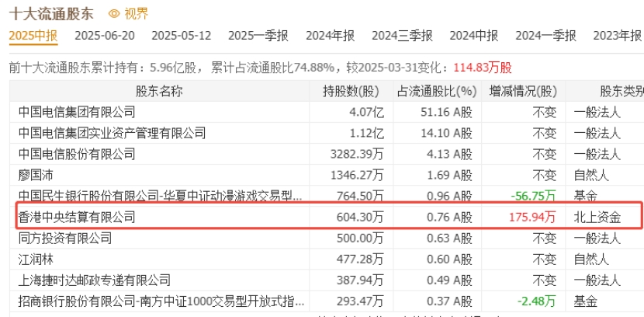Click the 3282.39万 holding value
Viewport: 644px width, 317px height.
pos(357,155)
